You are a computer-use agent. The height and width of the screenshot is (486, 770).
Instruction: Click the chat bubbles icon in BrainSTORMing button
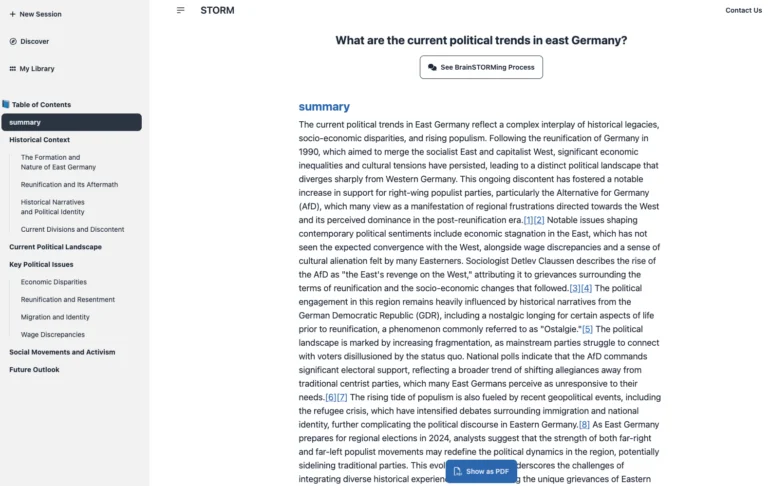pos(432,67)
